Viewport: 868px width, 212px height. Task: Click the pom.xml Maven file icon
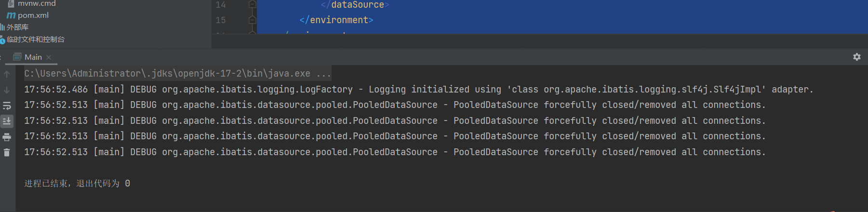(11, 15)
